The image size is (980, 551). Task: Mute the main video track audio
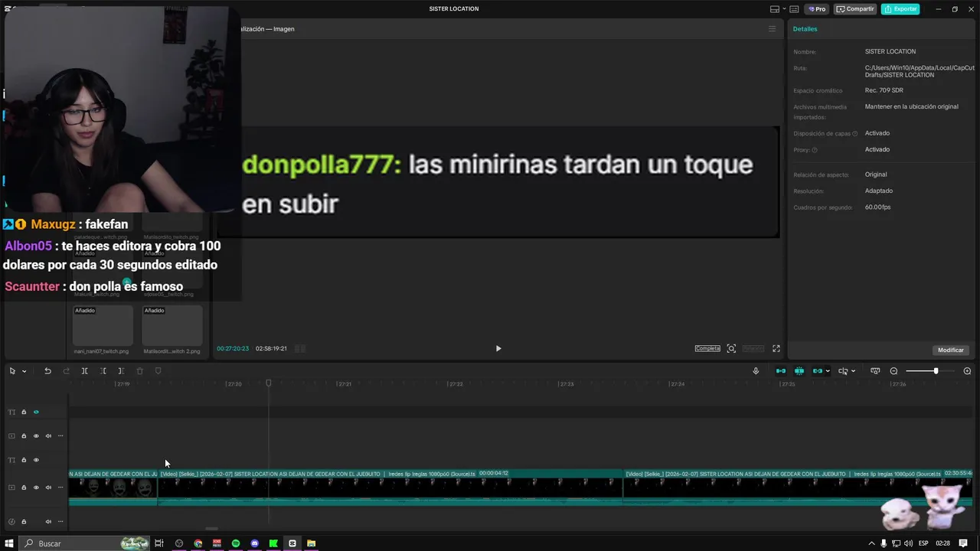[x=48, y=487]
